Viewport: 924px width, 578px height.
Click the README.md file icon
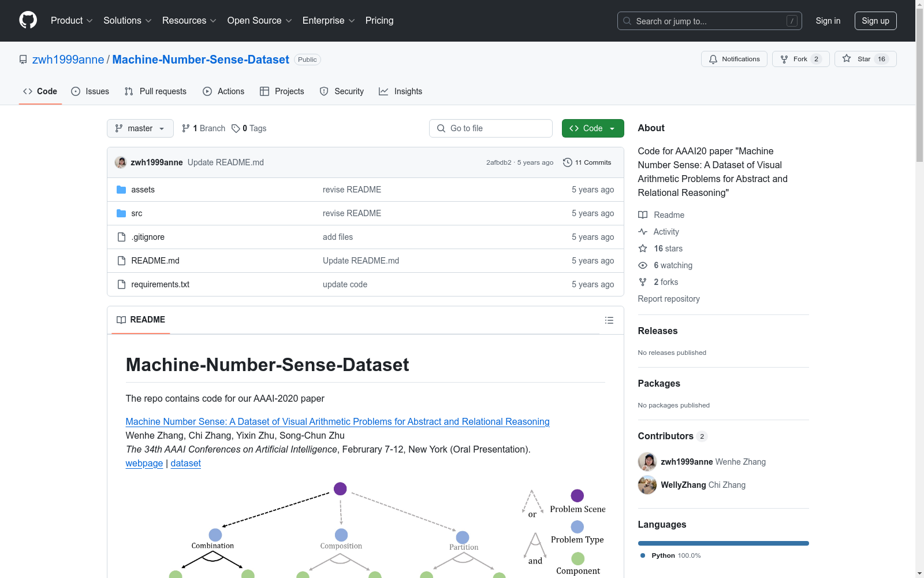(121, 261)
